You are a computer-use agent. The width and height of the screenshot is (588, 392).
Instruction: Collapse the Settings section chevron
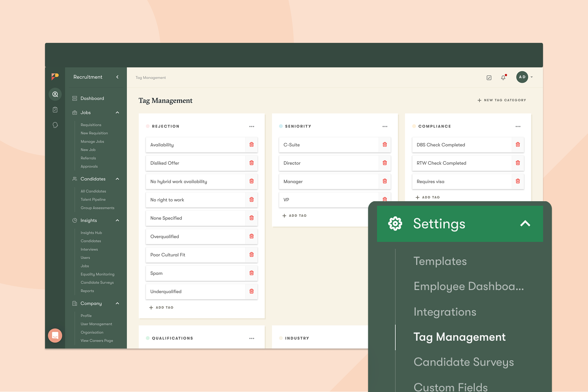(x=525, y=224)
